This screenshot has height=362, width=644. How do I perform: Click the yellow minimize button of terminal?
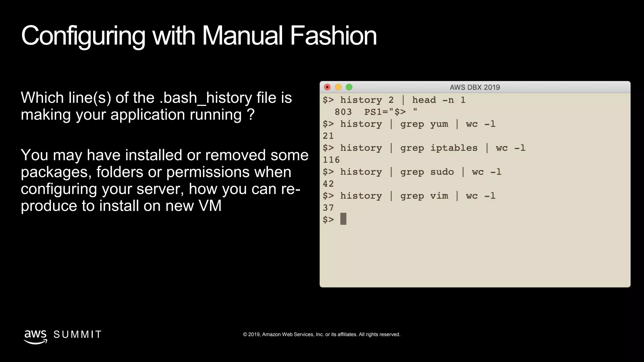point(338,87)
